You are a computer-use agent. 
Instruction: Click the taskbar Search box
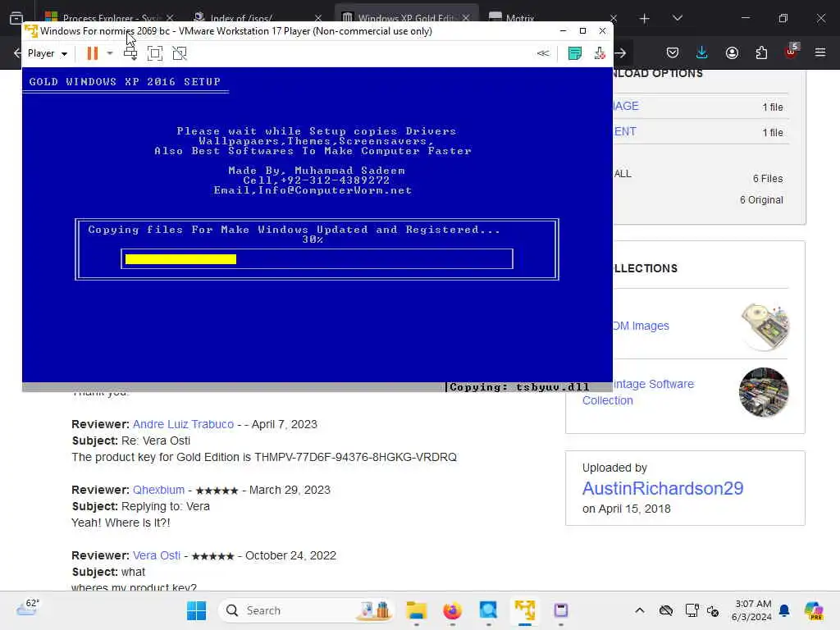click(307, 610)
